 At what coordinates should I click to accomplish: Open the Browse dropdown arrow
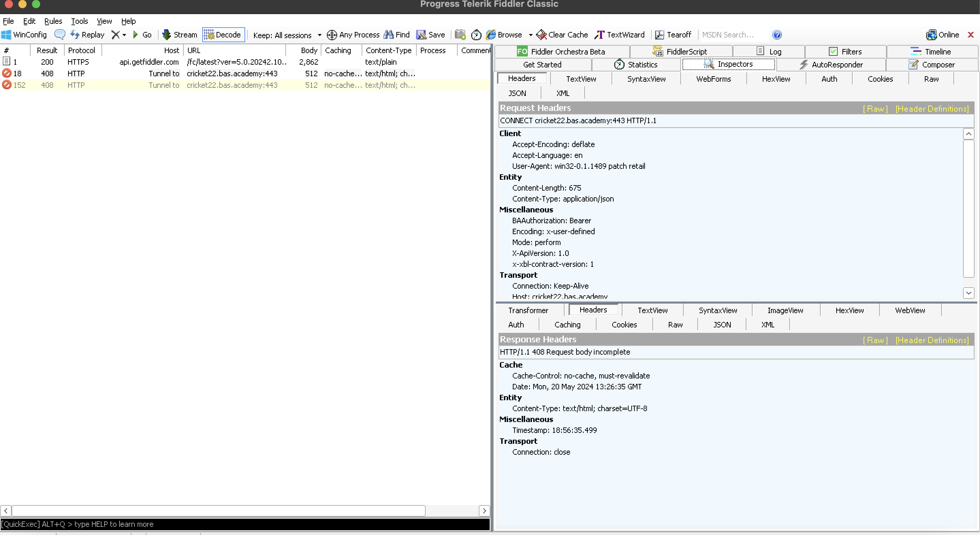[530, 35]
